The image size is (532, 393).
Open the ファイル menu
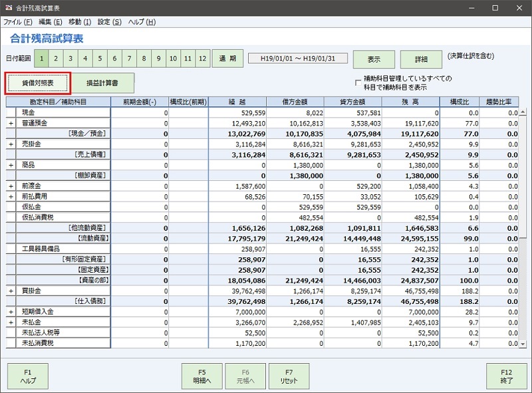[x=16, y=21]
